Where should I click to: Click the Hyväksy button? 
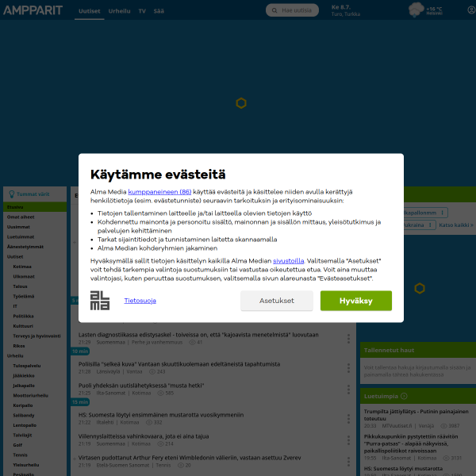355,301
